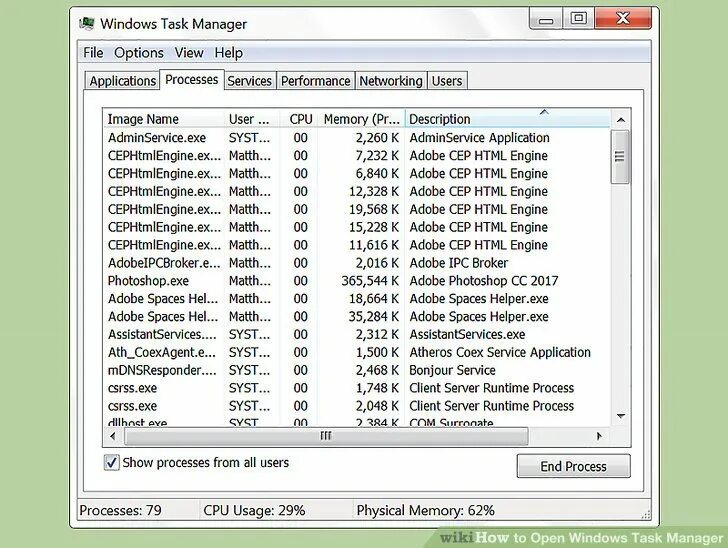This screenshot has width=728, height=548.
Task: Select CEPHtmlEngine process using 7,232 K
Action: (356, 156)
